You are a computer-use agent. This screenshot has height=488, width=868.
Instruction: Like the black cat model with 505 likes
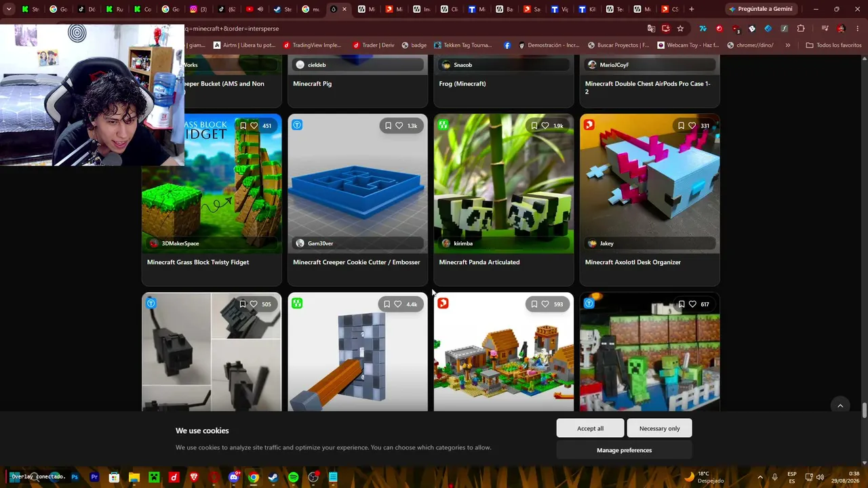[x=254, y=304]
